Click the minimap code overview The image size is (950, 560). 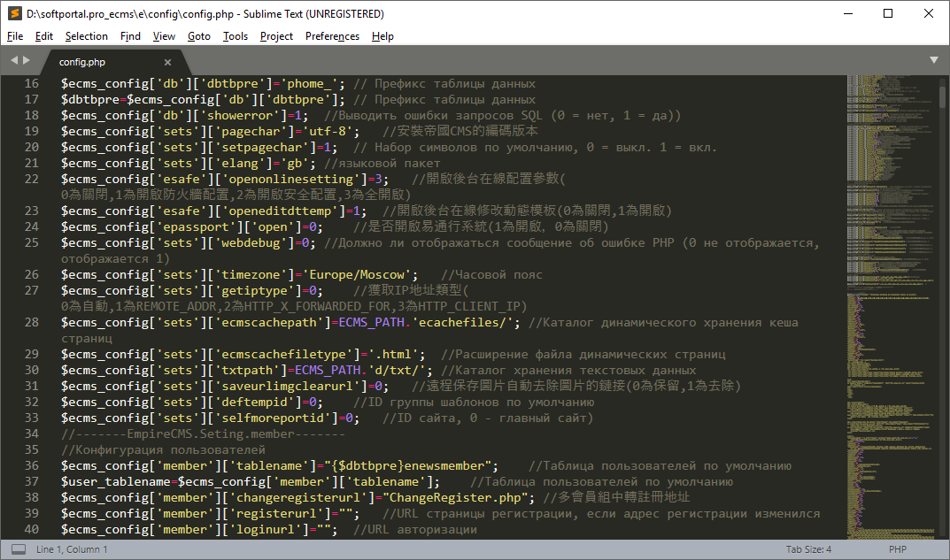tap(885, 265)
